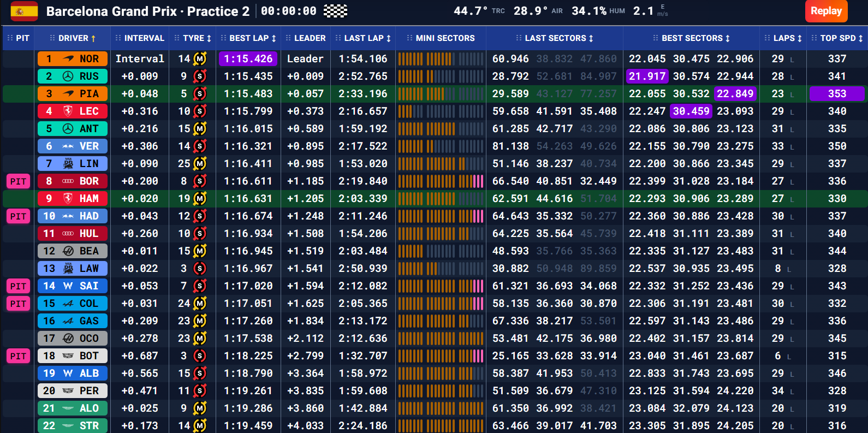Screen dimensions: 868x433
Task: Click the medium tyre icon in LIN row
Action: coord(200,163)
